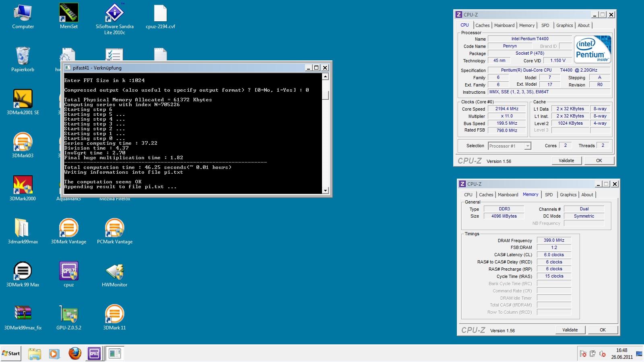Click OK in top CPU-Z window
Viewport: 644px width, 362px height.
[x=599, y=160]
